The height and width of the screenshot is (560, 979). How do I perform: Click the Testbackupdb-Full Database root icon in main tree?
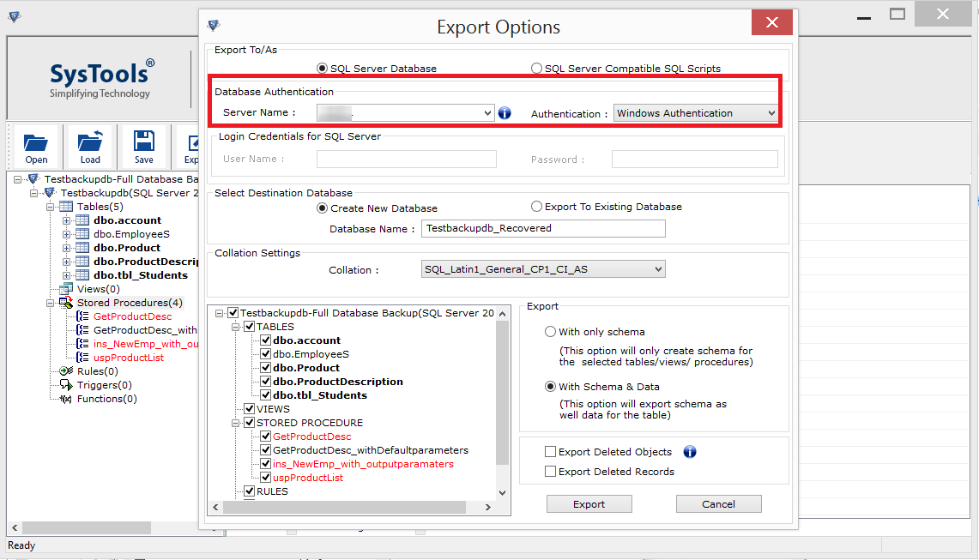pyautogui.click(x=33, y=179)
